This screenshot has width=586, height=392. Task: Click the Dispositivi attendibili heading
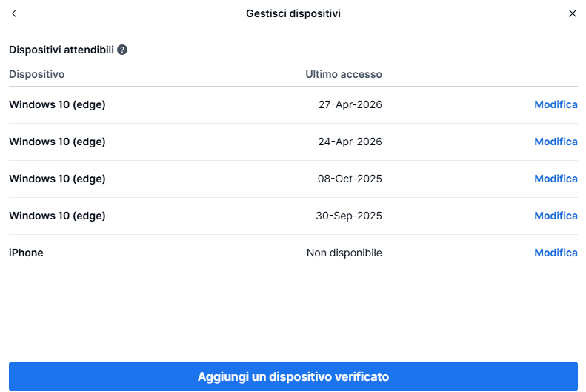(x=61, y=50)
